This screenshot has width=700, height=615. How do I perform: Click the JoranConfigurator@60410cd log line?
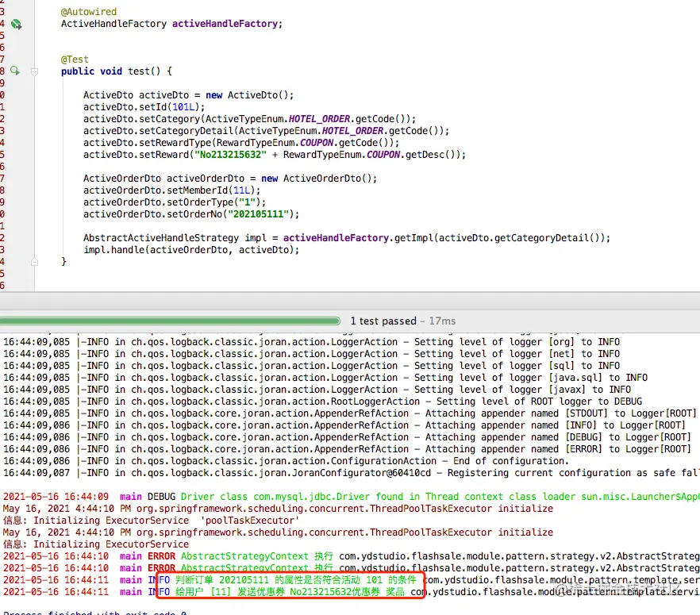(352, 473)
